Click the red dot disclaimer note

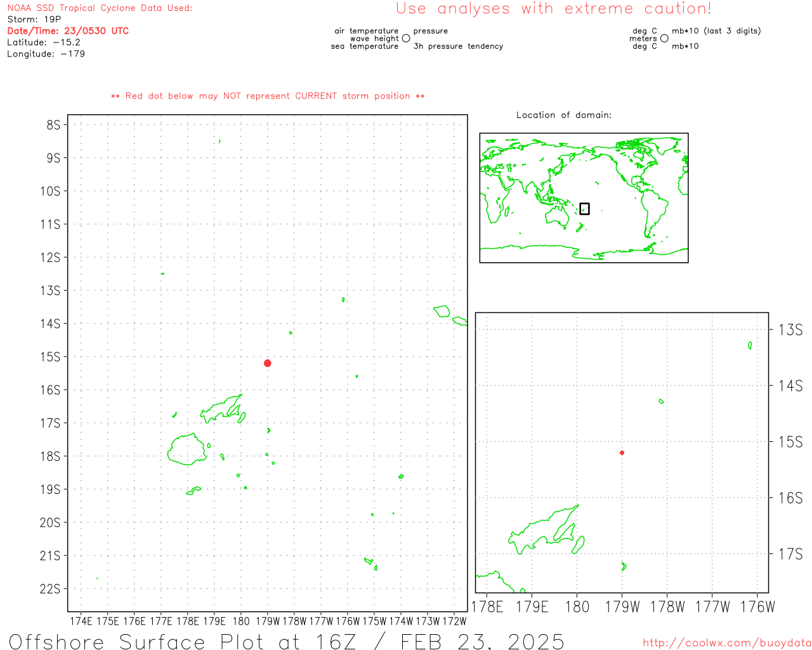(x=268, y=96)
